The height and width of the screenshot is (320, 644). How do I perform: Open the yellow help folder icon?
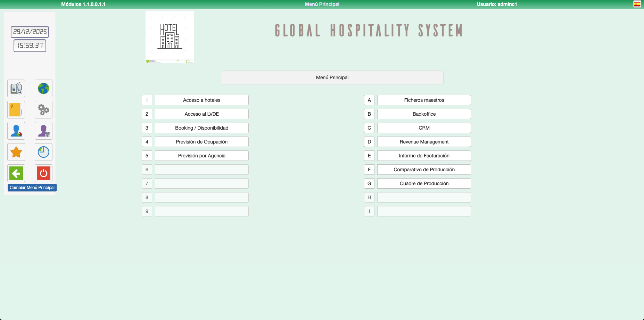tap(16, 110)
